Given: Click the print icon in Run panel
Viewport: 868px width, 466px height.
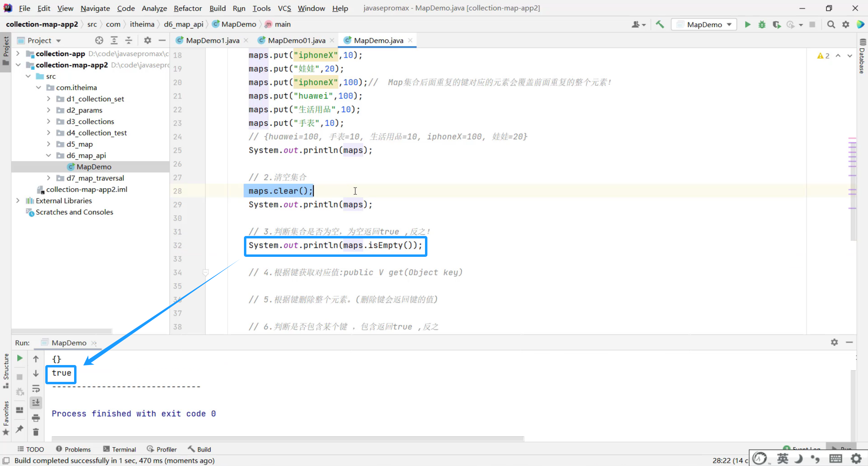Looking at the screenshot, I should tap(36, 418).
